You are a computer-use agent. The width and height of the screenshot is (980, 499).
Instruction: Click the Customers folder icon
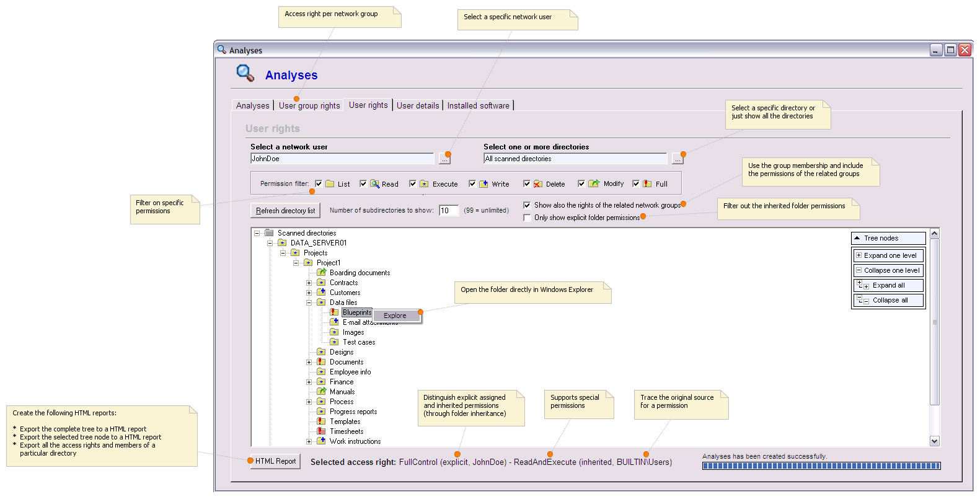(321, 293)
